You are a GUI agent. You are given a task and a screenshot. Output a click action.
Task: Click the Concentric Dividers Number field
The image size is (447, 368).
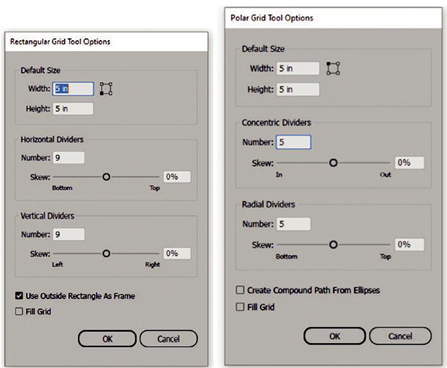pyautogui.click(x=293, y=142)
